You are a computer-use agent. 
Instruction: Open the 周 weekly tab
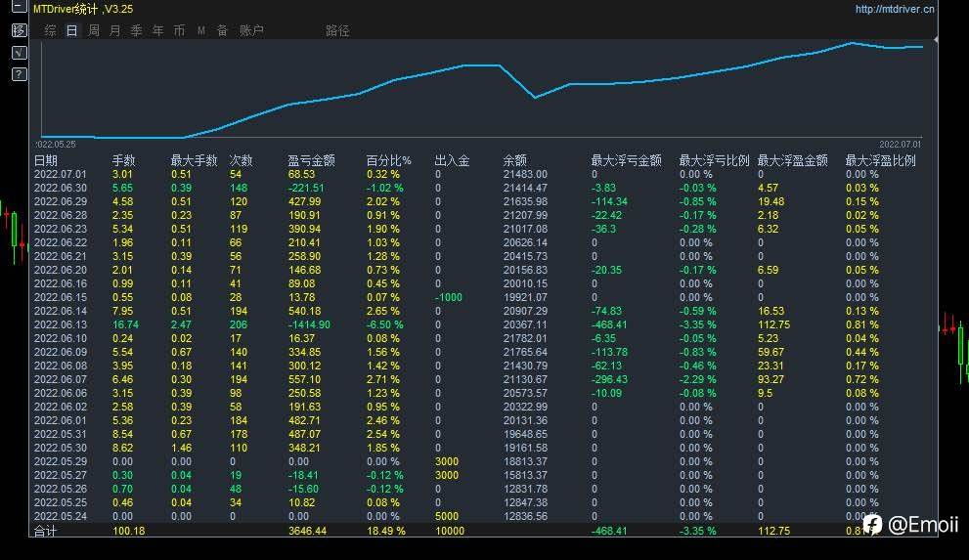pyautogui.click(x=93, y=30)
